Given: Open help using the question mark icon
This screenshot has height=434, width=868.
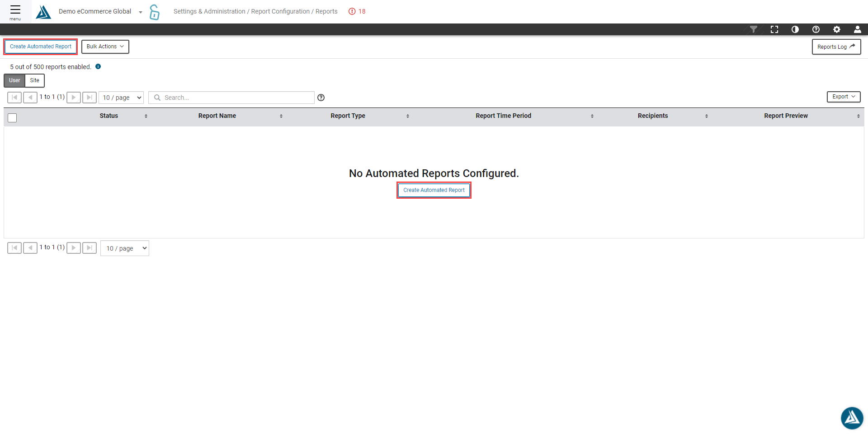Looking at the screenshot, I should 816,29.
